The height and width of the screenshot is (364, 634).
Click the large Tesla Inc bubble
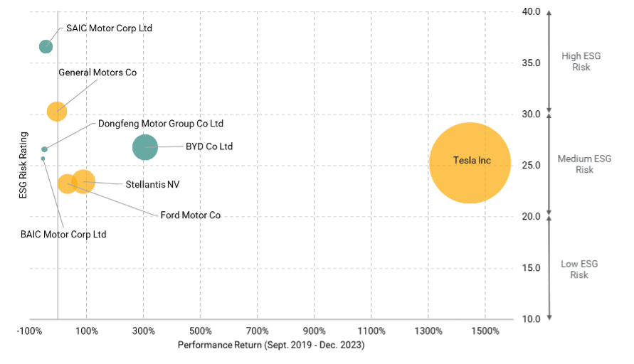click(x=470, y=163)
